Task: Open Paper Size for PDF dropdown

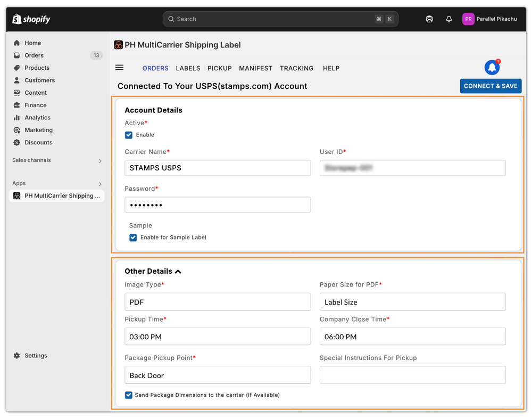Action: (x=413, y=302)
